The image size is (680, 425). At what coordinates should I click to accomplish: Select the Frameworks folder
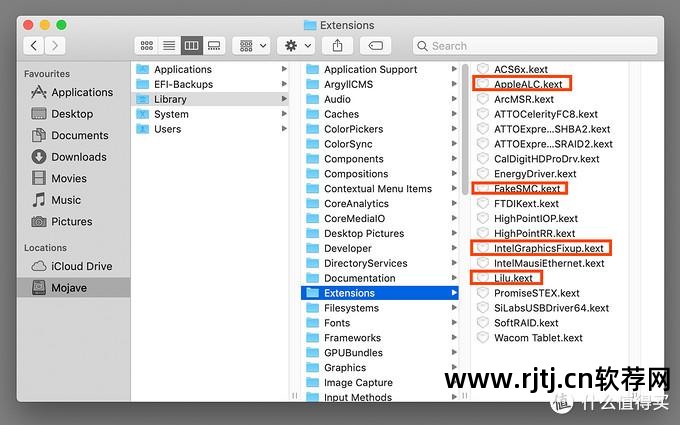tap(380, 338)
